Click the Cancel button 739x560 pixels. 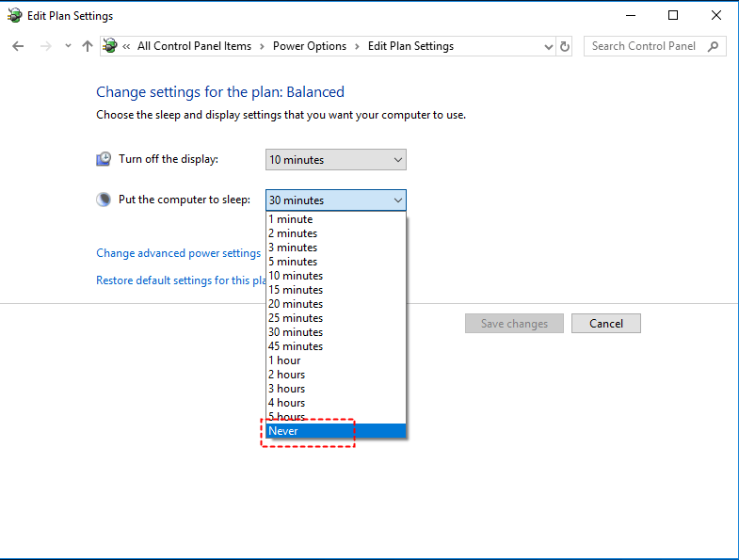605,324
